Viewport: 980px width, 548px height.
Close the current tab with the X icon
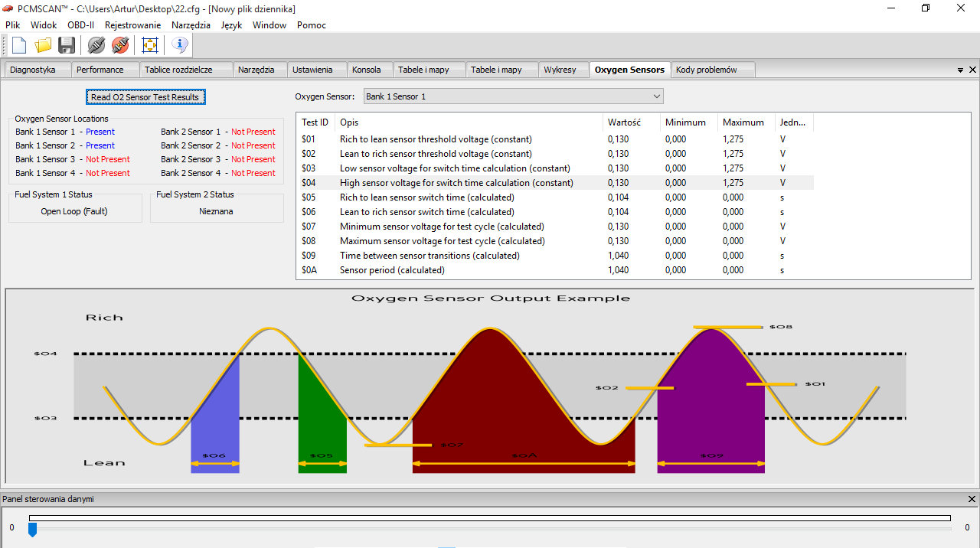(x=972, y=70)
